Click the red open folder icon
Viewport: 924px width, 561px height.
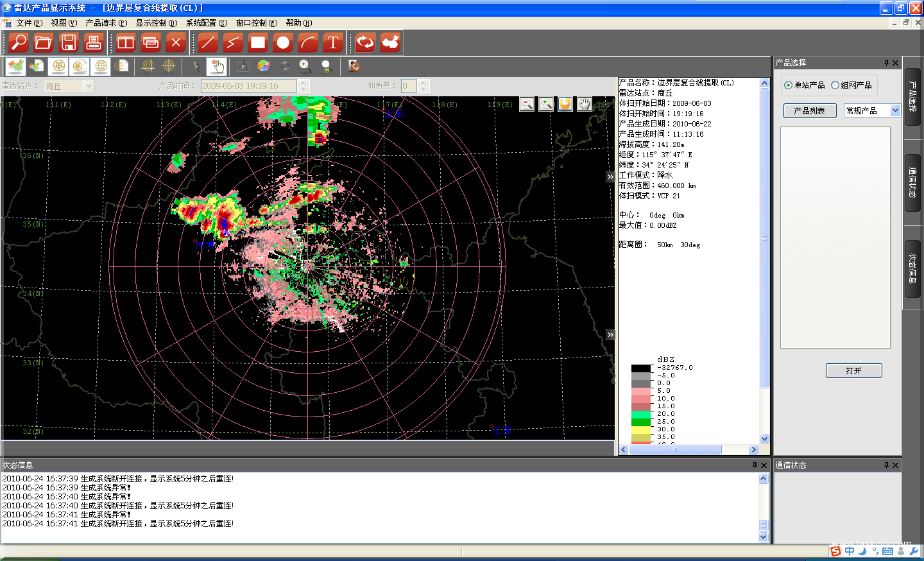click(43, 43)
